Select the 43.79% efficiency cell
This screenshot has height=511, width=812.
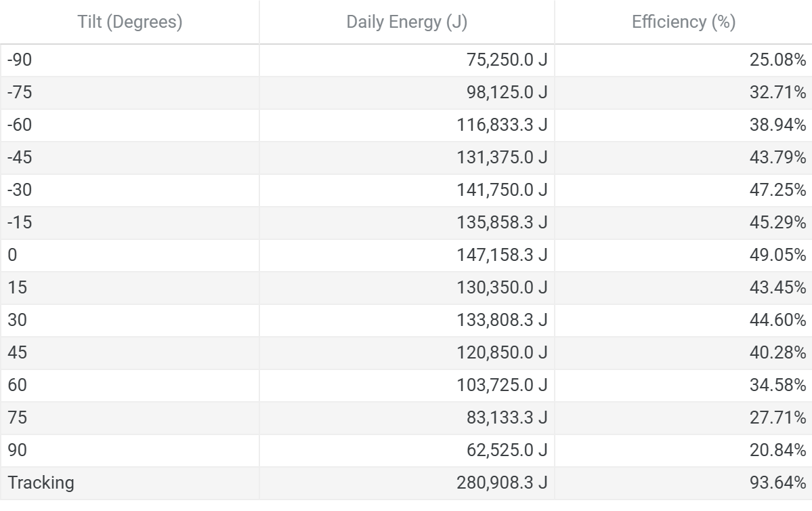click(683, 158)
